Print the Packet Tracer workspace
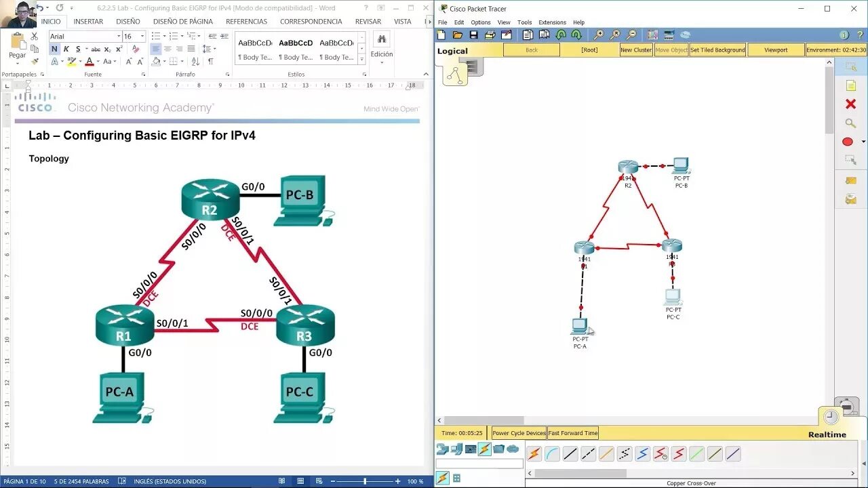The image size is (868, 488). point(490,35)
